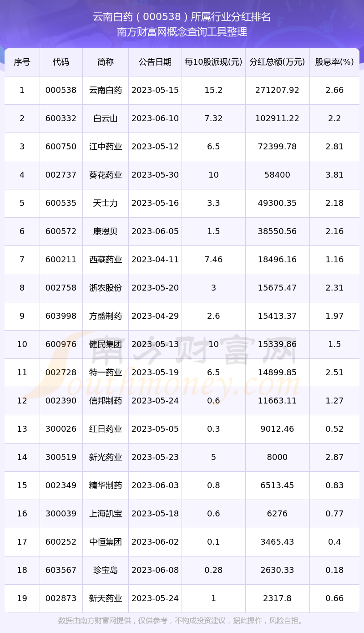Click 新天药业 in the last row
This screenshot has height=633, width=364.
106,598
